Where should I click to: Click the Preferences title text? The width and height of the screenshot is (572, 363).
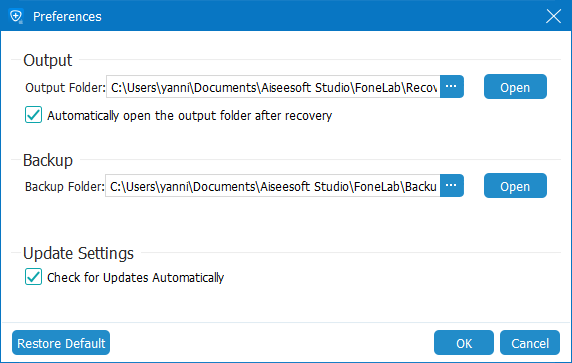pyautogui.click(x=67, y=17)
